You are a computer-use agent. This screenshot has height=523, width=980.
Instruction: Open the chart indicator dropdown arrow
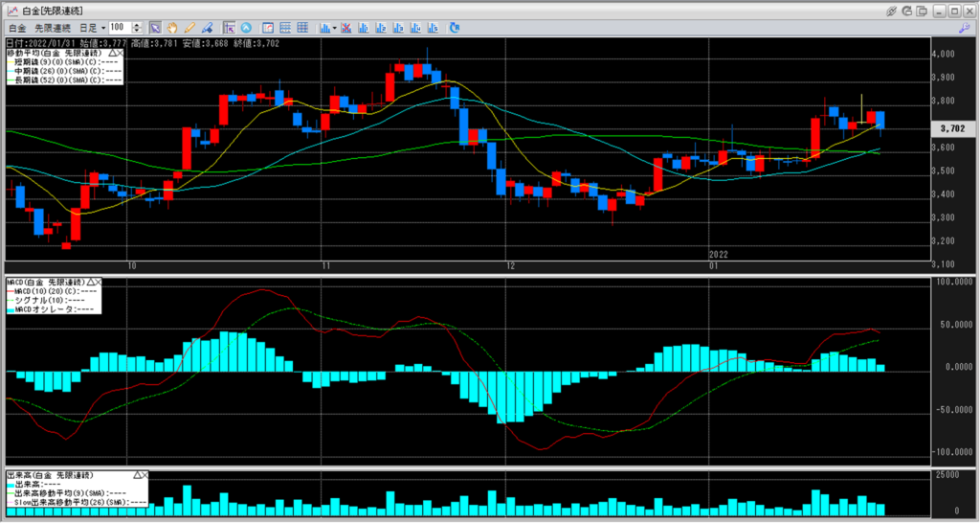pos(334,28)
